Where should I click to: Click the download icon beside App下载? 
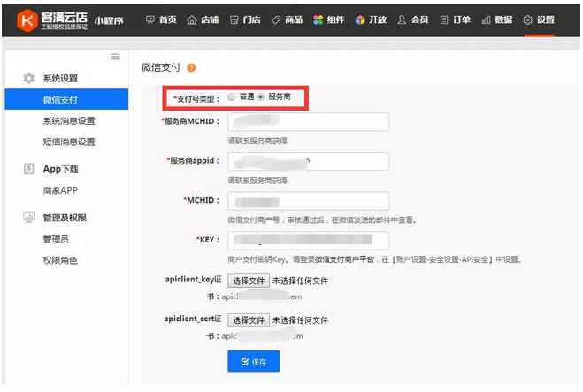28,169
